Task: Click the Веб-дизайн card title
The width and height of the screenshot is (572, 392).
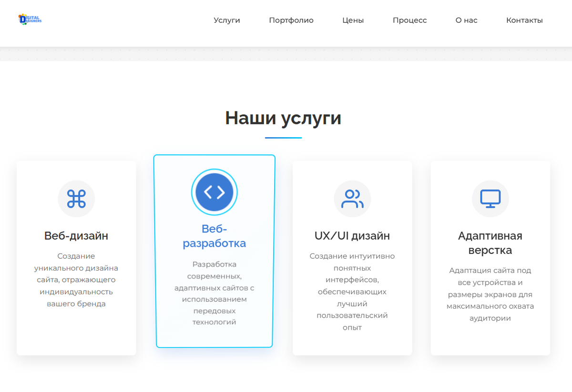Action: (76, 236)
